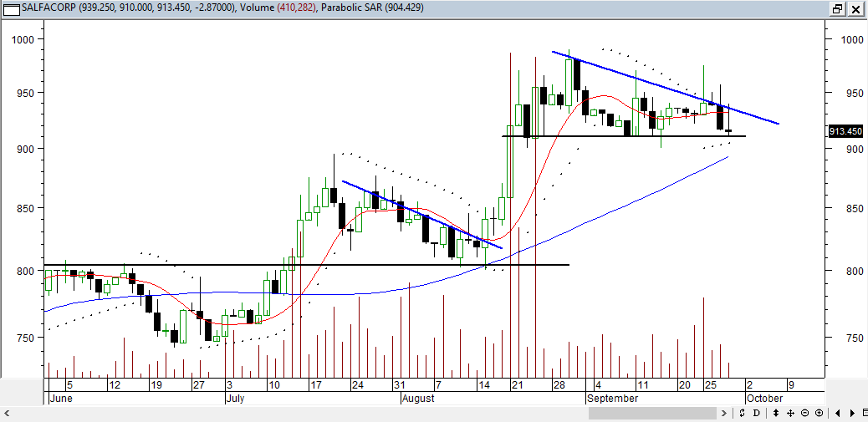Open the chart window system menu icon

(x=10, y=8)
